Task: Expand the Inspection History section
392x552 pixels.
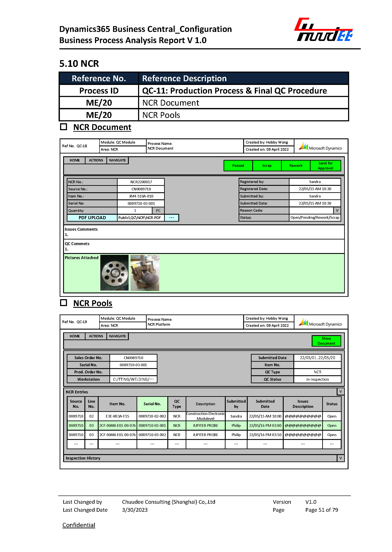Action: pyautogui.click(x=340, y=458)
